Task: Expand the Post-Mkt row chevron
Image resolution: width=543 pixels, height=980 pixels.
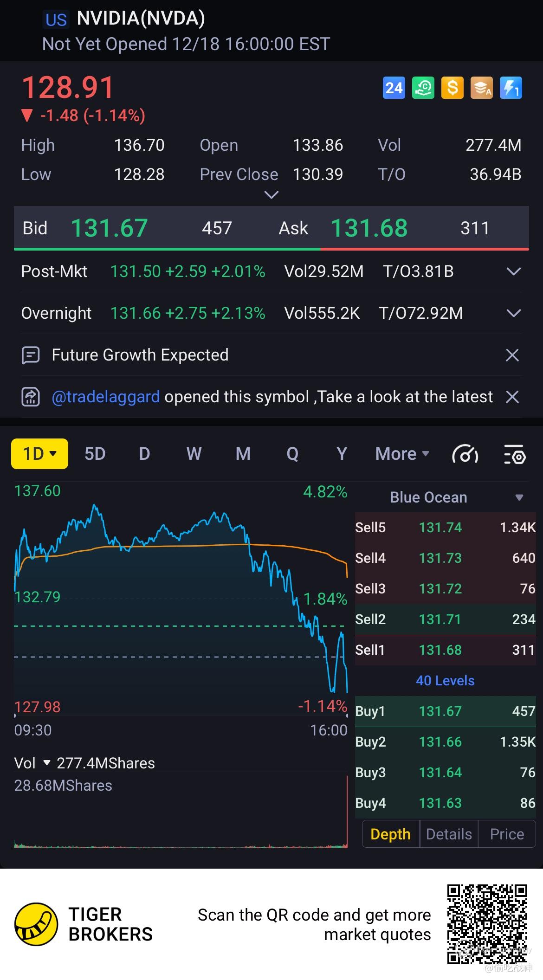Action: click(513, 271)
